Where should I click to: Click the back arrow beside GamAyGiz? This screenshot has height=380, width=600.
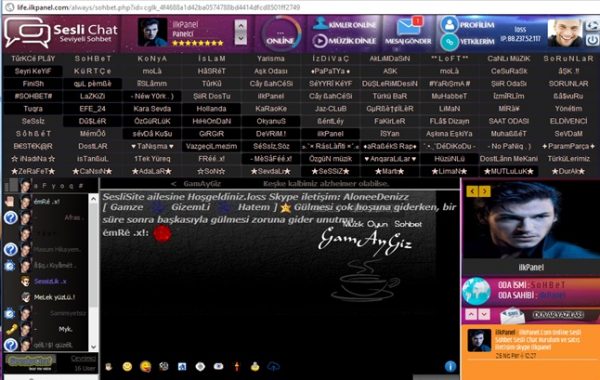pyautogui.click(x=173, y=184)
